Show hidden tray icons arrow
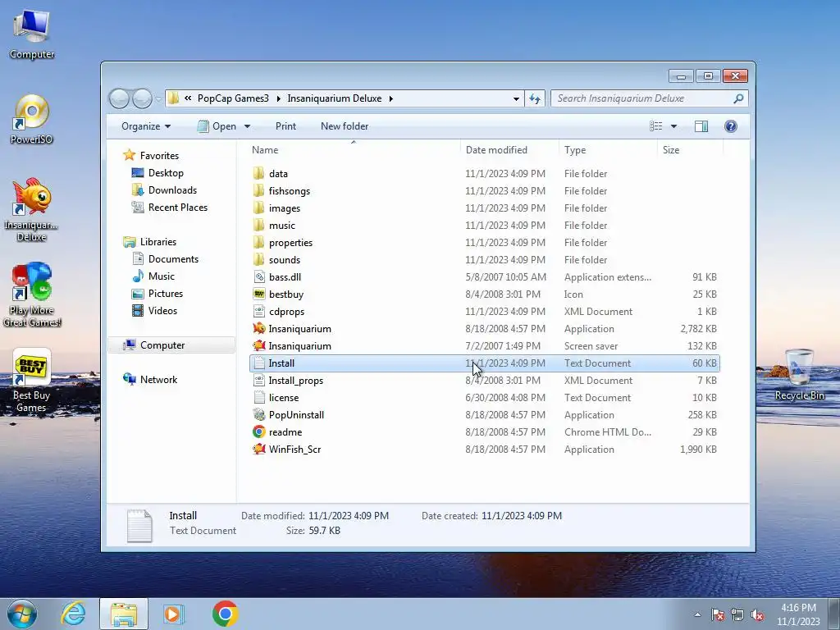Screen dimensions: 840x630 [697, 614]
